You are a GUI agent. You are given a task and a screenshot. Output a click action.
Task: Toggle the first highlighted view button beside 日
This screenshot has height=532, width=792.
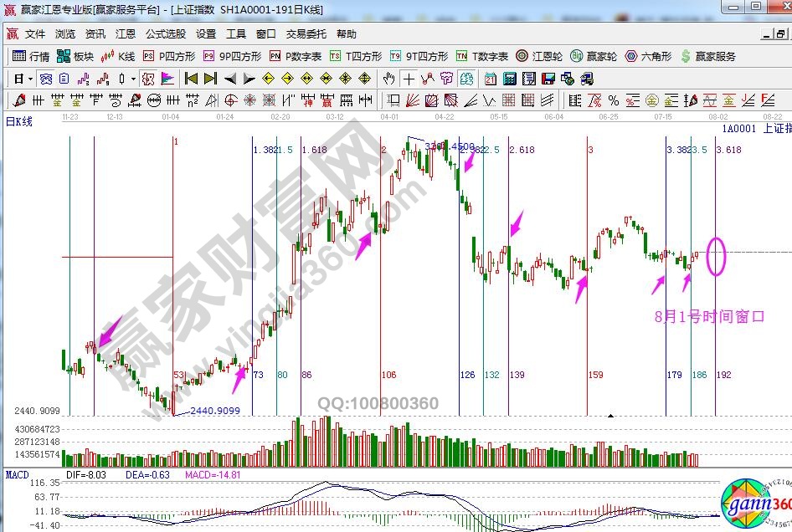click(x=46, y=79)
